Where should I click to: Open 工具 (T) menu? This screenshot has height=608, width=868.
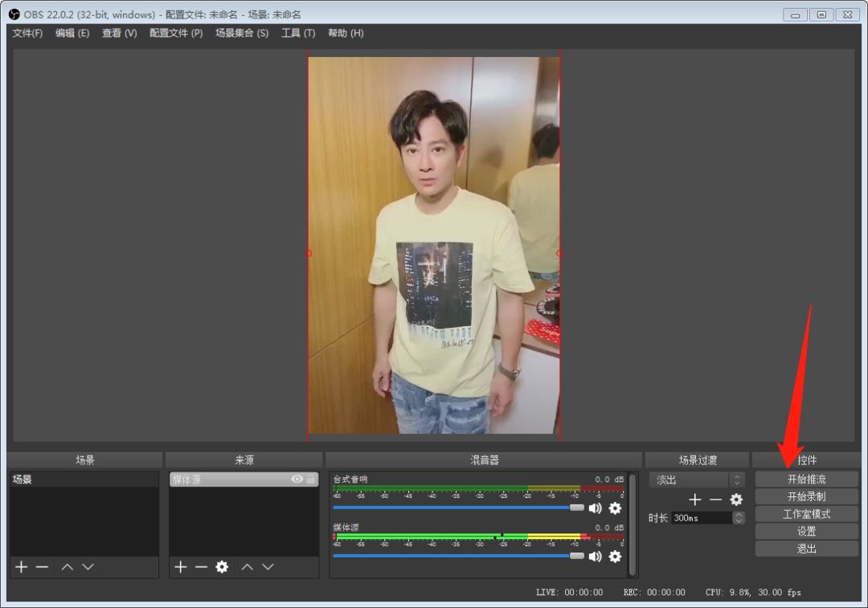(298, 33)
